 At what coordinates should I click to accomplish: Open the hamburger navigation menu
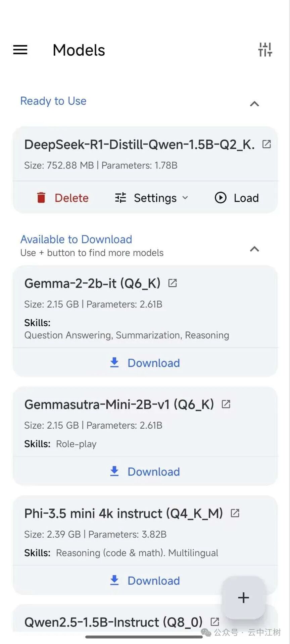point(20,50)
